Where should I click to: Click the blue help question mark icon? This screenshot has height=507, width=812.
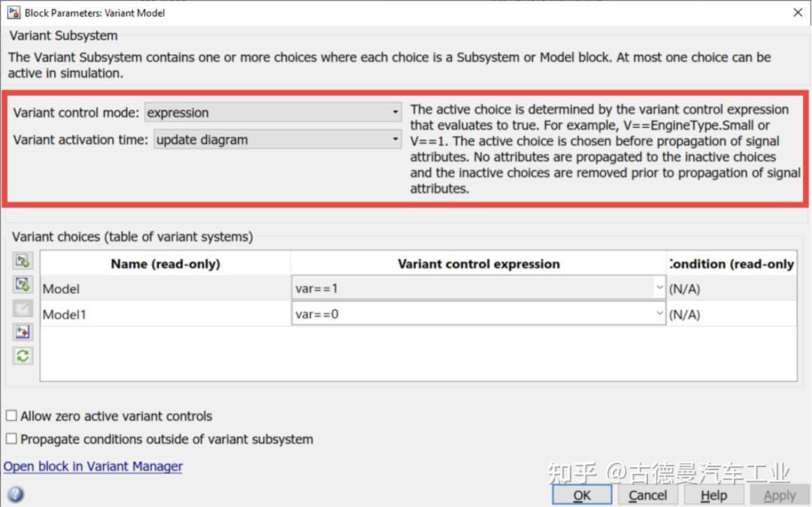(x=16, y=494)
